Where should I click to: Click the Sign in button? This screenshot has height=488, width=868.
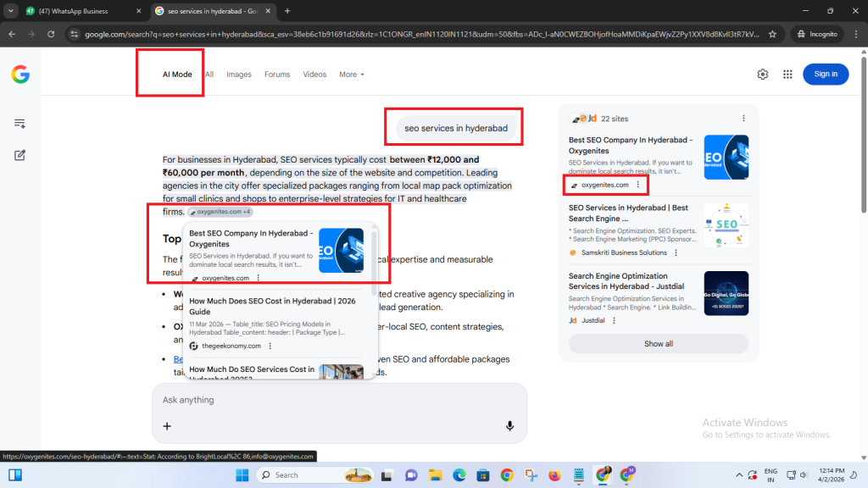tap(825, 75)
